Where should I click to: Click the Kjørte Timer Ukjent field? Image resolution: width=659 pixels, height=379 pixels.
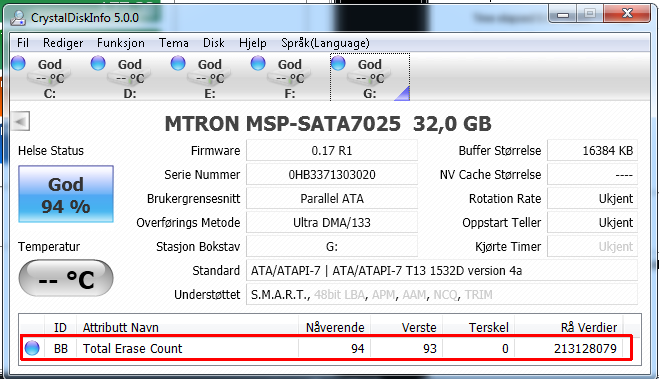click(592, 246)
